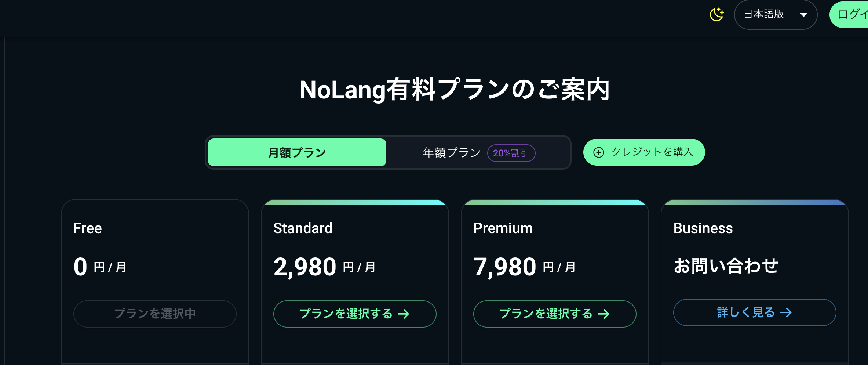Switch to the 年額プラン tab
This screenshot has height=365, width=868.
coord(452,153)
